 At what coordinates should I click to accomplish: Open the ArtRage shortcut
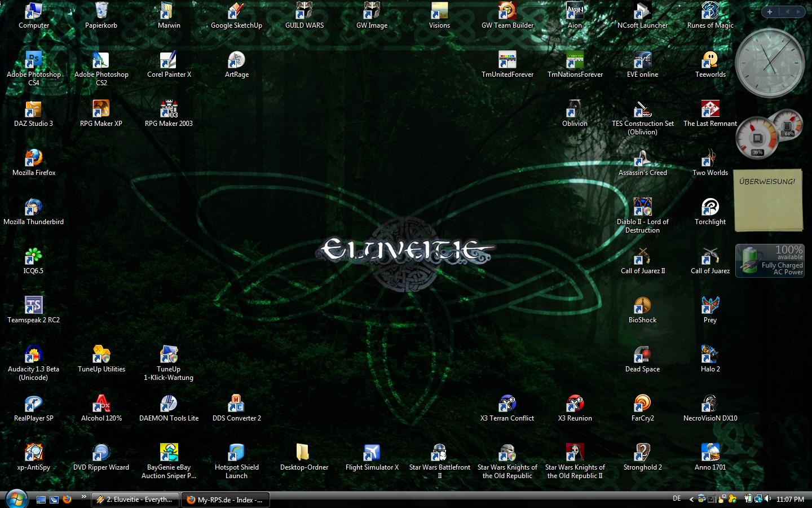click(237, 64)
